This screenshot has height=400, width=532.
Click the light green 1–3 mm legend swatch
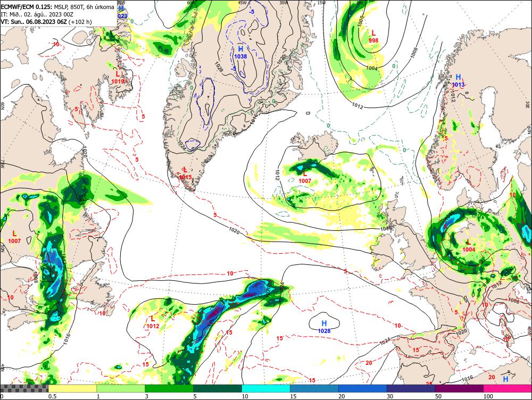[121, 388]
